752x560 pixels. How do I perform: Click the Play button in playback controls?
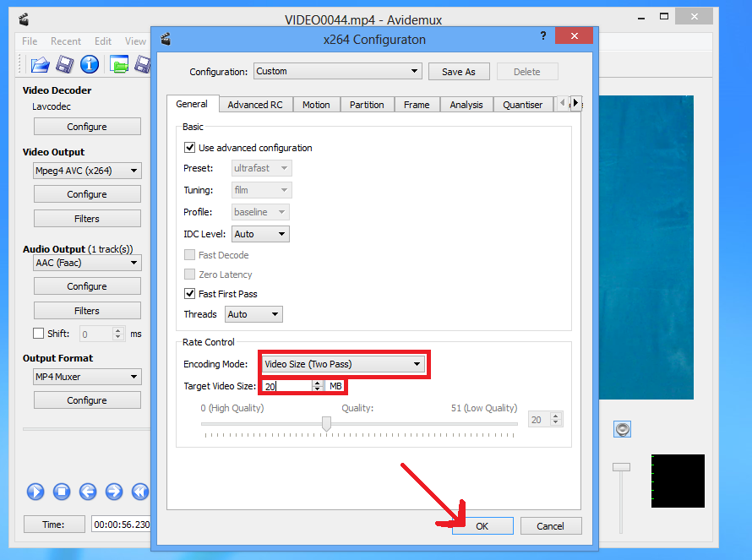tap(35, 492)
